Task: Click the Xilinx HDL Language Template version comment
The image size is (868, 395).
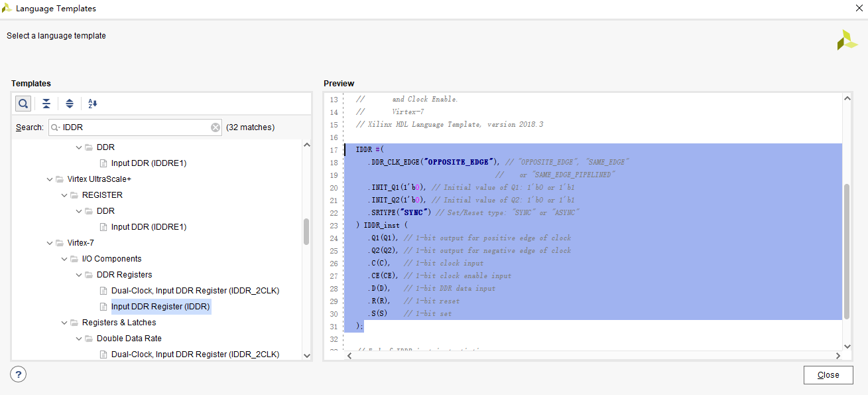Action: click(x=450, y=125)
